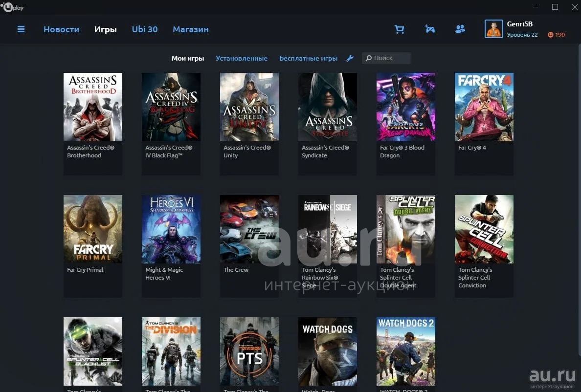Minimize the Uplay window
The image size is (581, 392).
pos(536,7)
